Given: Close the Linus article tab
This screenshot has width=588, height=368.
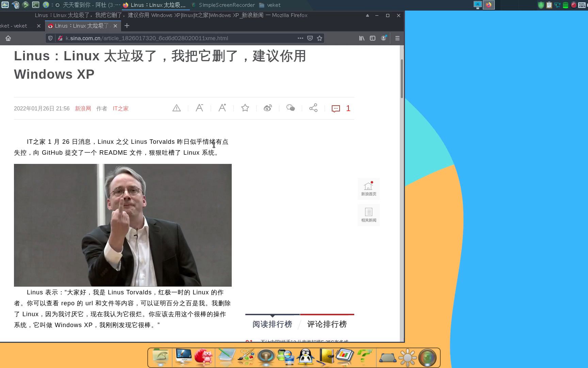Looking at the screenshot, I should point(115,26).
